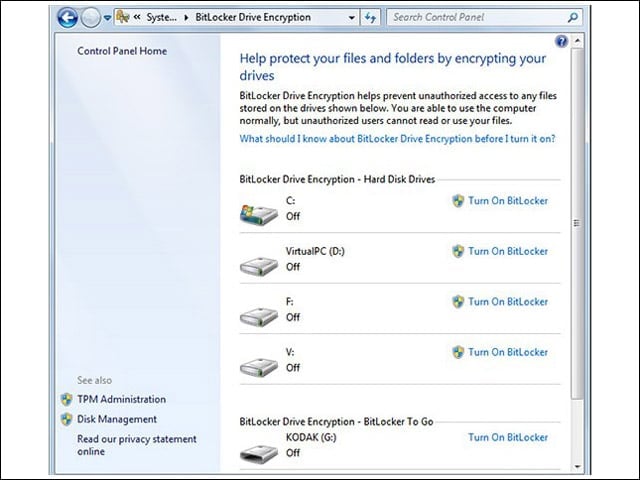640x480 pixels.
Task: Click the shield icon beside Disk Management
Action: point(67,419)
